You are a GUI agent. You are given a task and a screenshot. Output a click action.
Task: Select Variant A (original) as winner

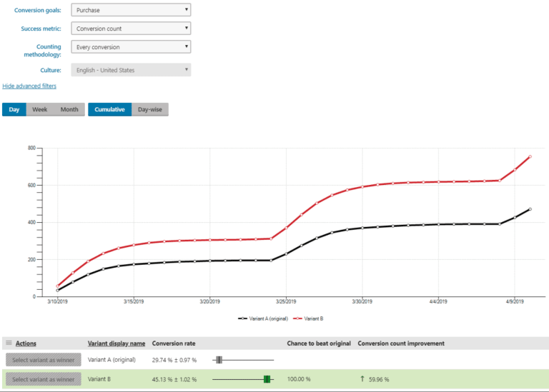tap(43, 360)
